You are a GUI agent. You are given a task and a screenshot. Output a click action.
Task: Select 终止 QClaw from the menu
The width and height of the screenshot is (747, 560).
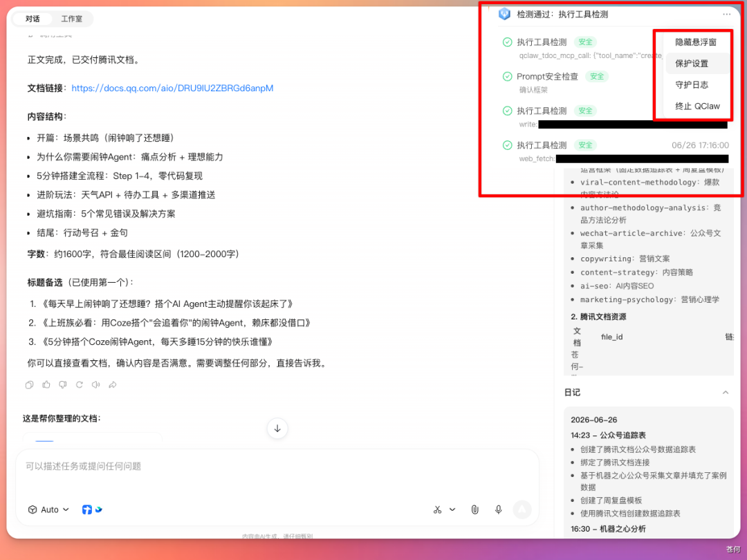click(x=696, y=106)
